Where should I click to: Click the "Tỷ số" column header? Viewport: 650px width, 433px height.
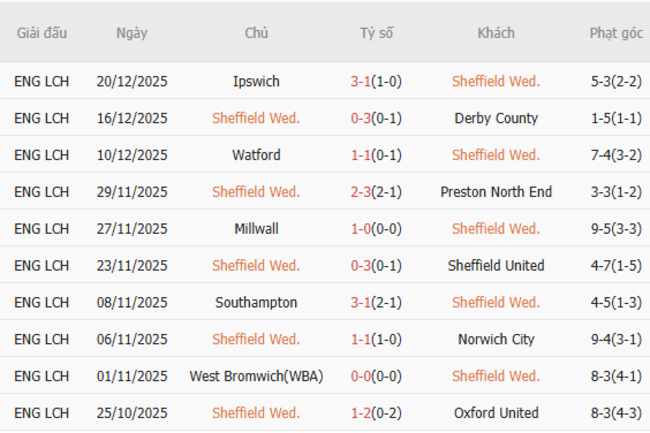[x=376, y=33]
